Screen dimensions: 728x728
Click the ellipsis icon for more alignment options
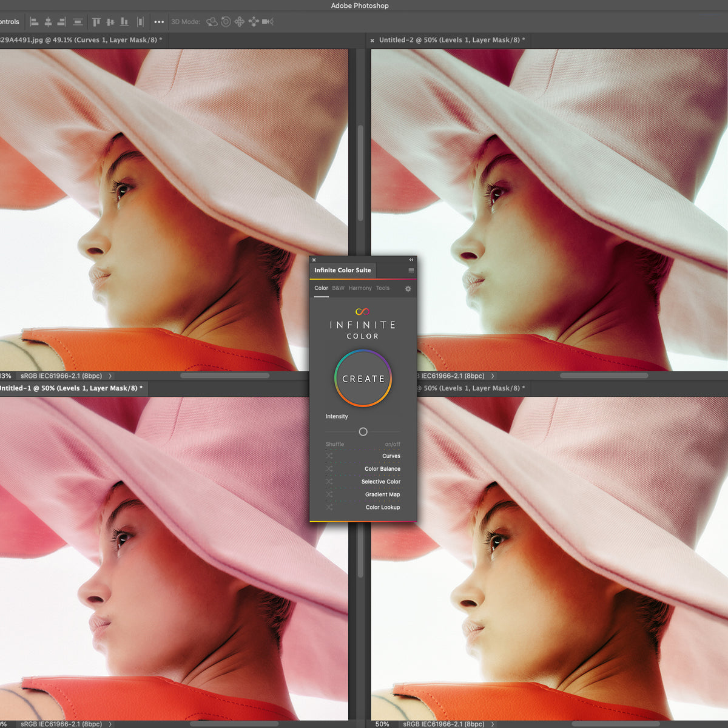(160, 22)
